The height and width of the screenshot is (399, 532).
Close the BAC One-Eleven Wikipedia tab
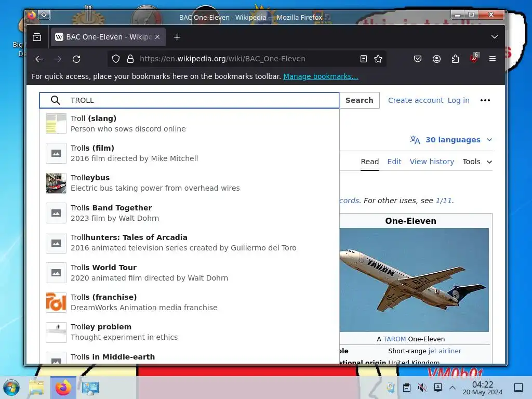(157, 37)
